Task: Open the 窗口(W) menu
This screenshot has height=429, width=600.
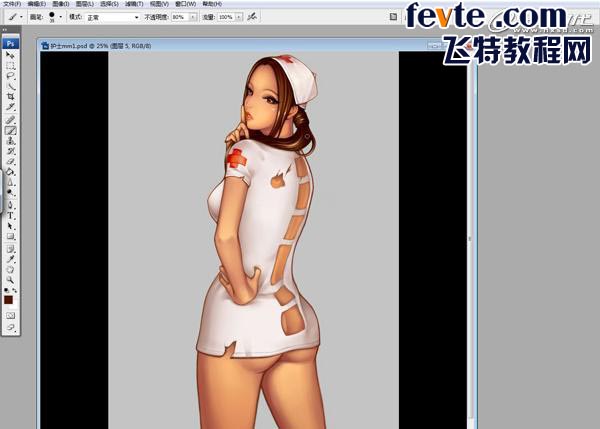Action: click(x=185, y=4)
